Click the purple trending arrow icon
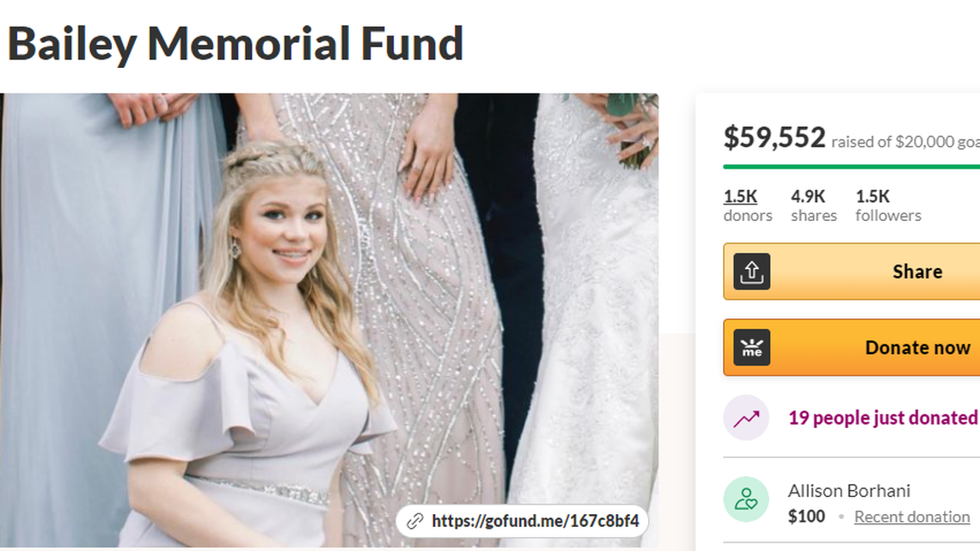 pyautogui.click(x=746, y=417)
